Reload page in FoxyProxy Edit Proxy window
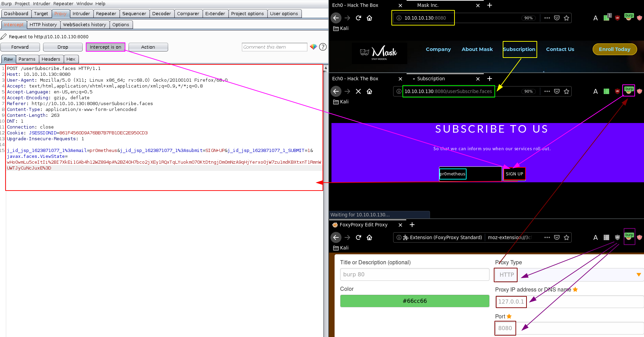Image resolution: width=644 pixels, height=337 pixels. (x=358, y=237)
